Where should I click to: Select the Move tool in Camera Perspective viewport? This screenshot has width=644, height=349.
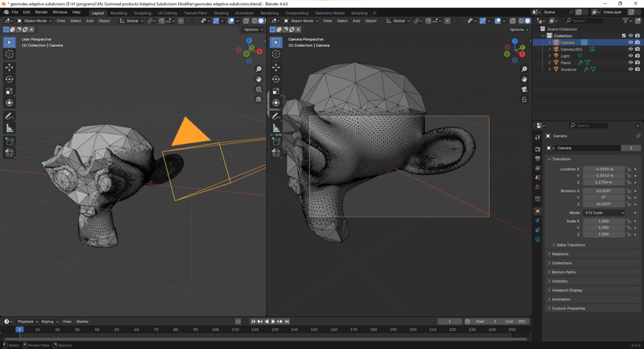click(x=276, y=67)
